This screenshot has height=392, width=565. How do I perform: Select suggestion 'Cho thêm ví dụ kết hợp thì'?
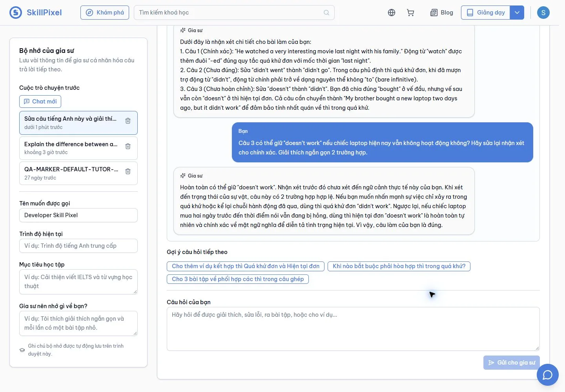246,266
